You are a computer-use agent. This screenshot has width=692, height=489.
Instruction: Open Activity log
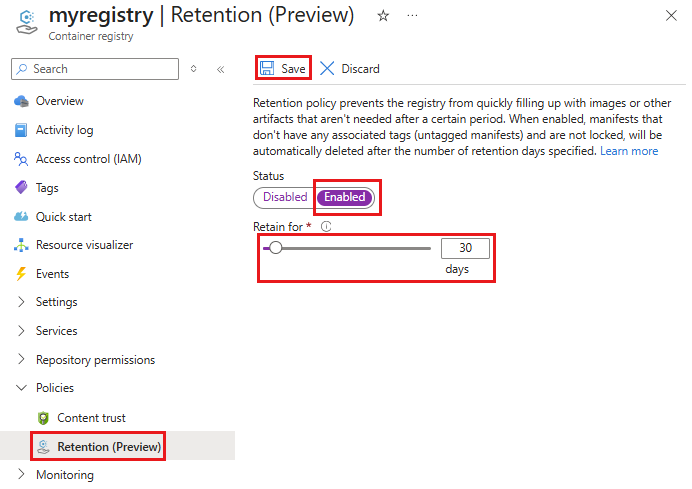click(64, 130)
